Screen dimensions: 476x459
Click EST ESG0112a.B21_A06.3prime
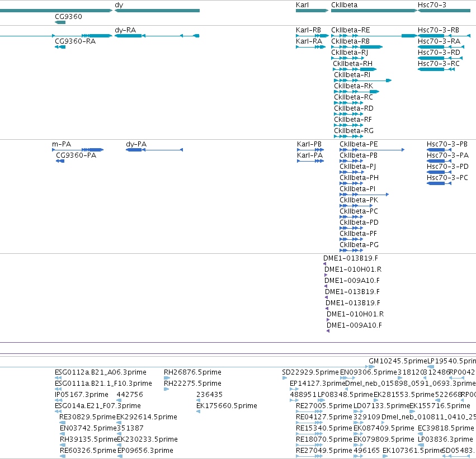101,372
